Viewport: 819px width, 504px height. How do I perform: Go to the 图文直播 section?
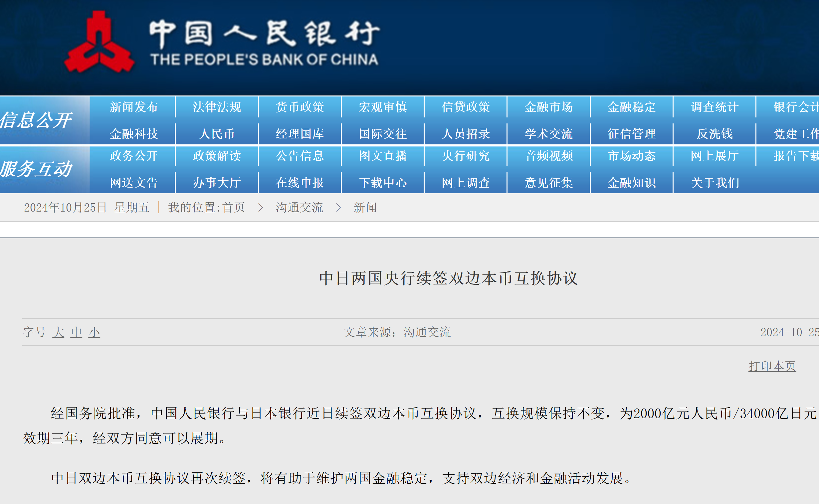point(383,156)
